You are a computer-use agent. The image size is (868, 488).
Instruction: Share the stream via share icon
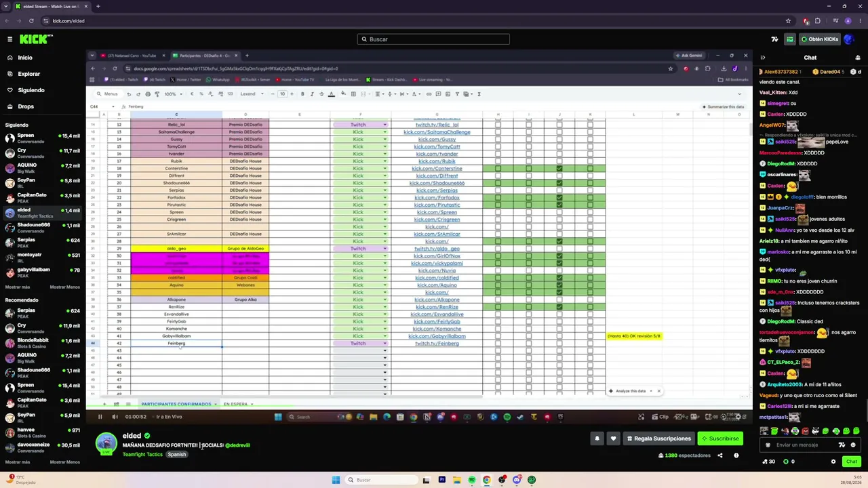[x=720, y=455]
